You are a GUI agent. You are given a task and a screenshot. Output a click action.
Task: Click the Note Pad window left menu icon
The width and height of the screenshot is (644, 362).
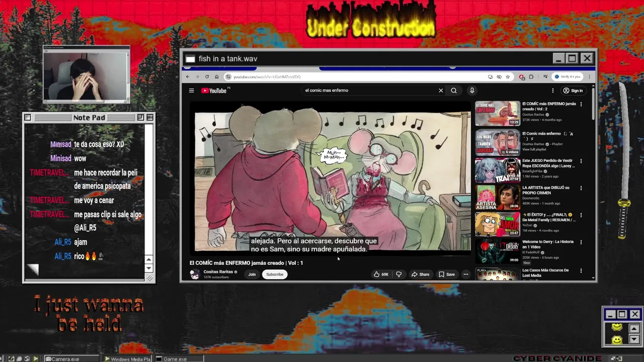point(28,118)
